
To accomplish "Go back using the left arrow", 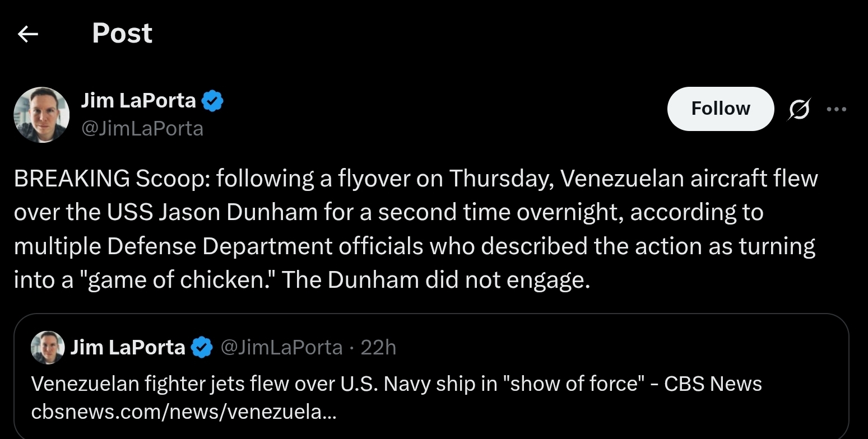I will point(28,35).
